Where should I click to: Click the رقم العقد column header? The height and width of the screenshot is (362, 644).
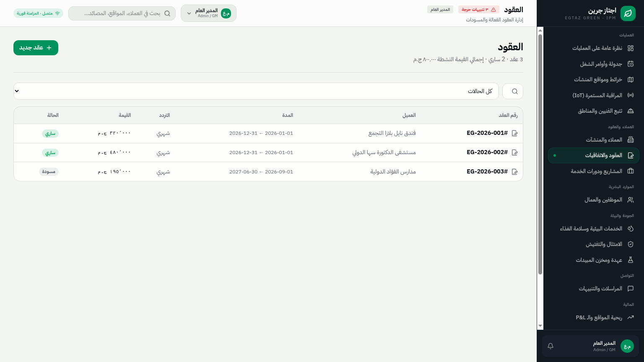click(x=508, y=115)
